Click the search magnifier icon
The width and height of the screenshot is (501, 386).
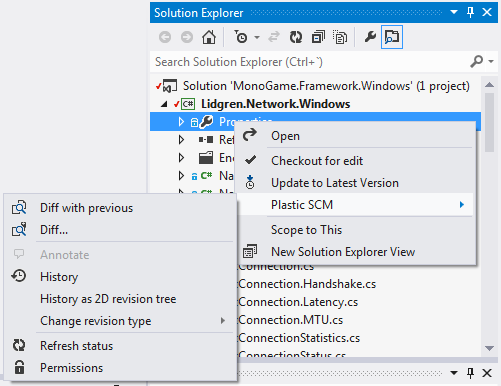click(477, 62)
